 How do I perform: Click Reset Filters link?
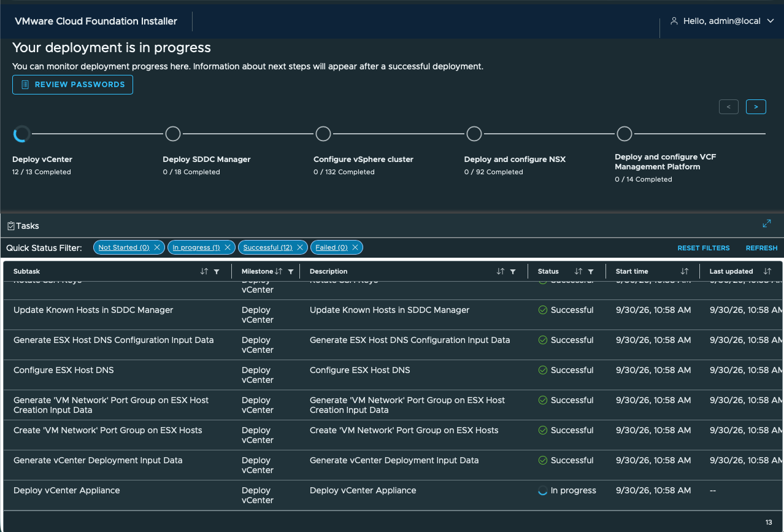pyautogui.click(x=704, y=248)
